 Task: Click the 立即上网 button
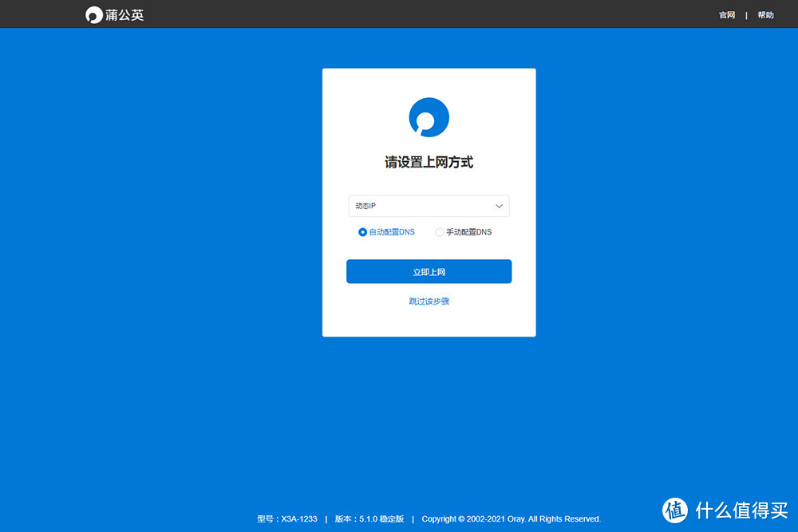tap(429, 271)
